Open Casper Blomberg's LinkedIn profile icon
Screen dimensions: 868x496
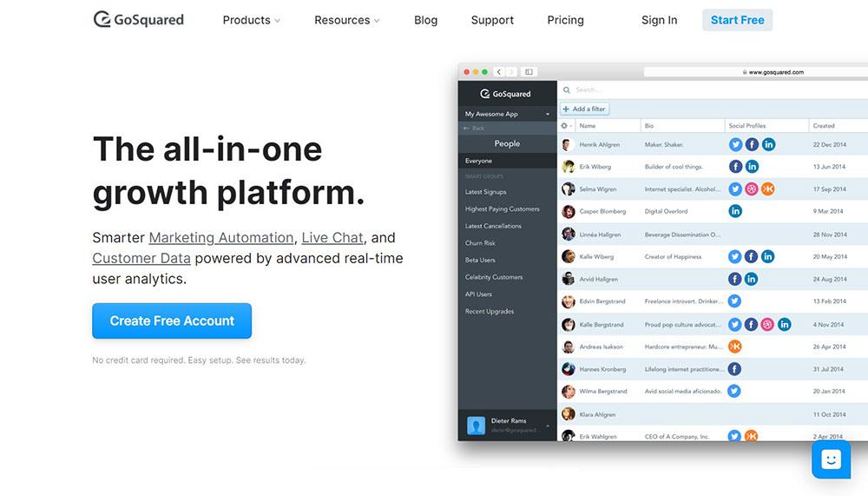click(735, 211)
